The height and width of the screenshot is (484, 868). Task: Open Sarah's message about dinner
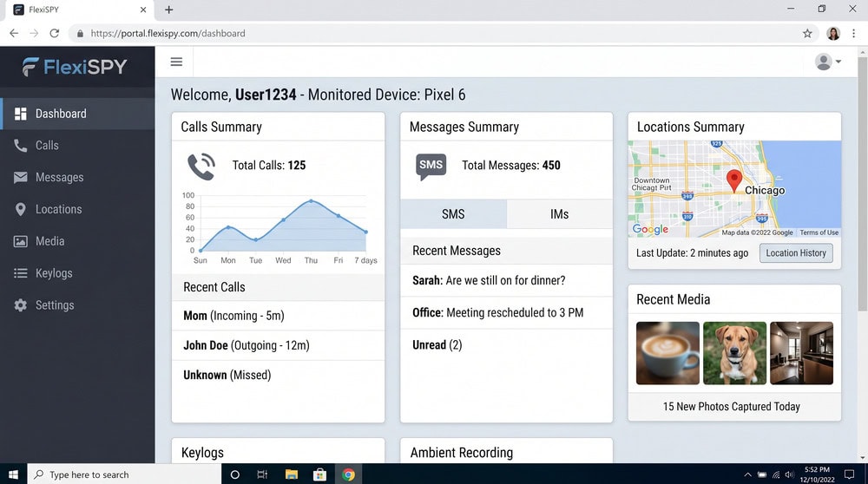[x=506, y=280]
